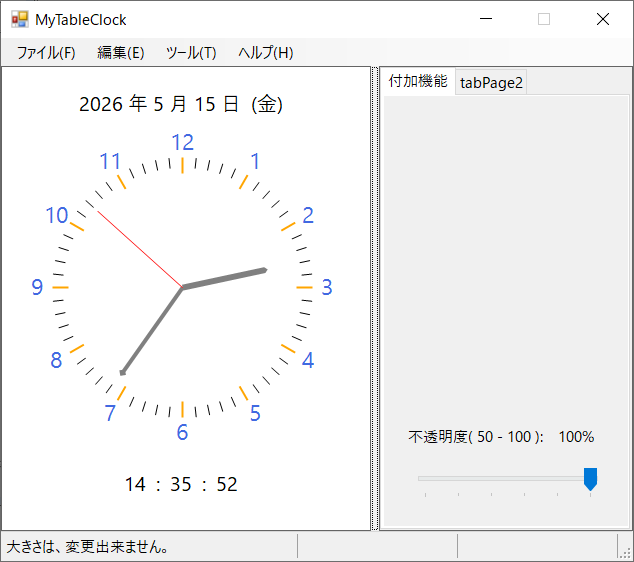
Task: Click the clock numeral 11
Action: point(110,161)
